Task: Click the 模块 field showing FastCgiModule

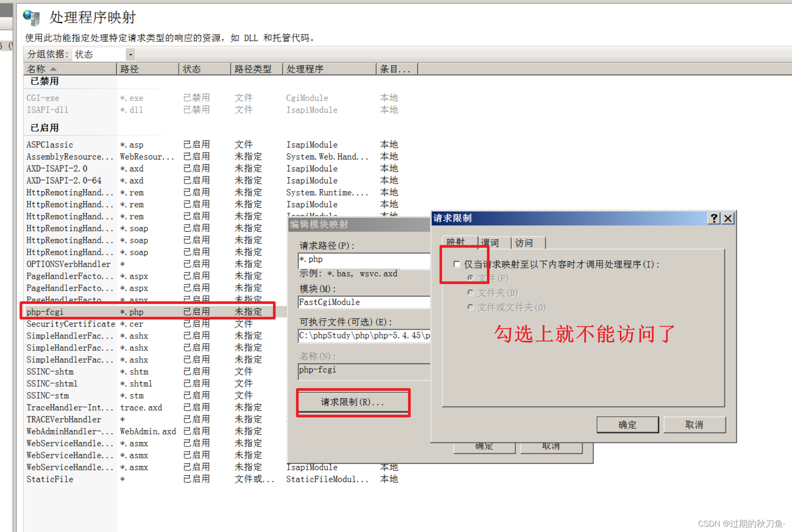Action: (364, 302)
